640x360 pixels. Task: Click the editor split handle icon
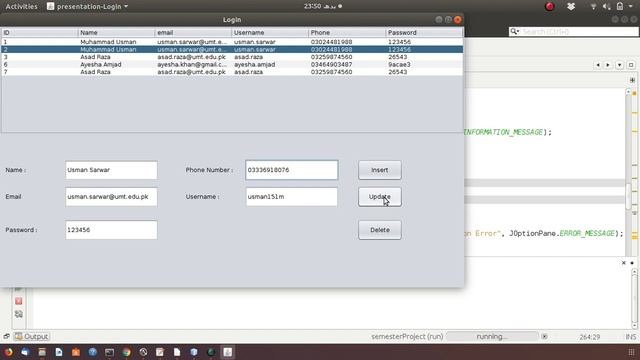tap(632, 80)
